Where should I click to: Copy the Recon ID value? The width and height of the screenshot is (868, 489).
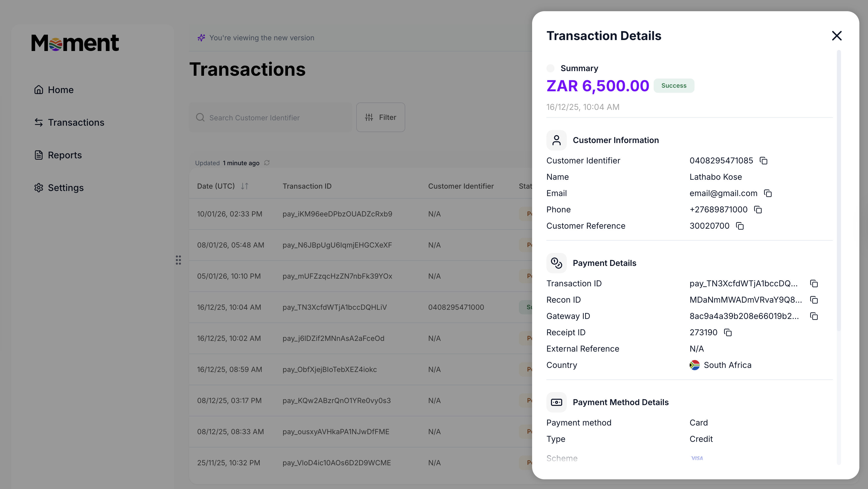tap(814, 300)
